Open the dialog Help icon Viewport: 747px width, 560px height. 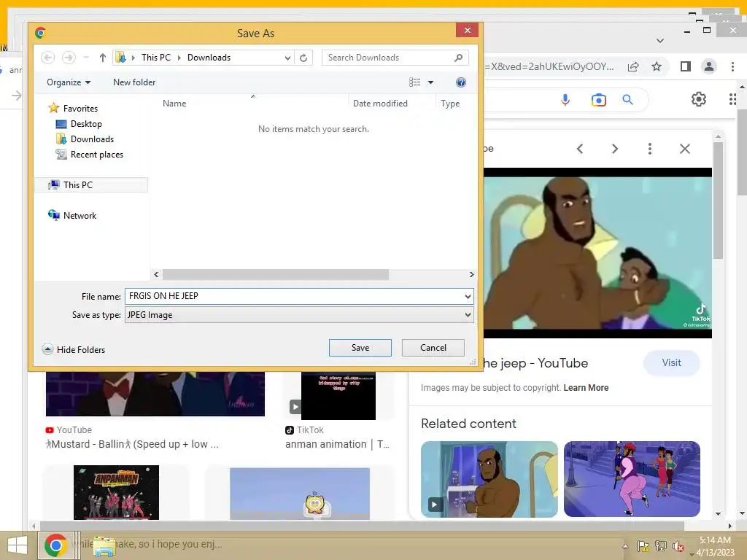click(461, 82)
